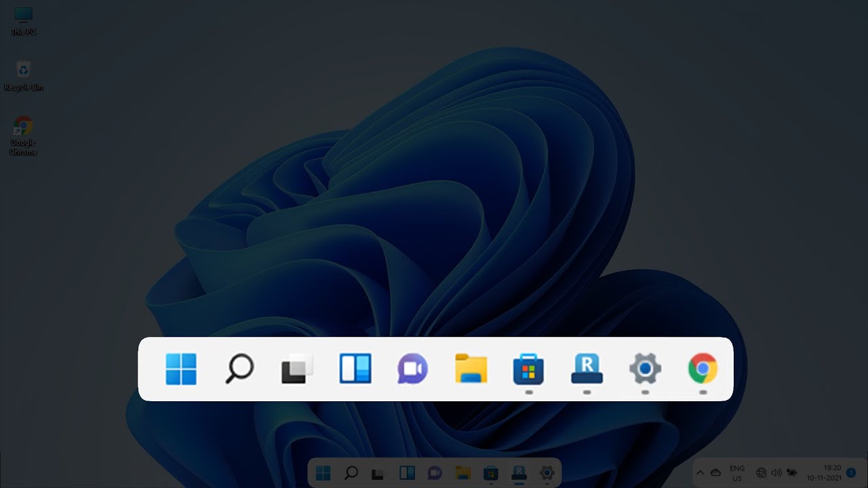
Task: Show hidden icons with the tray chevron
Action: (x=700, y=472)
